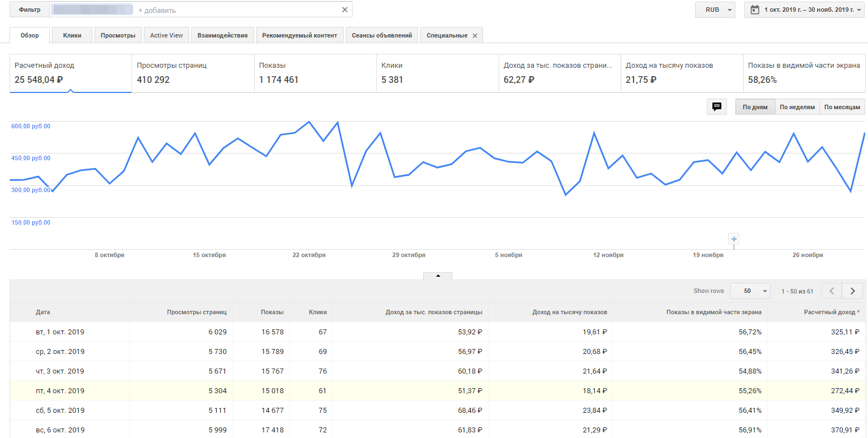Select the Просмотры страниц metric card

coord(193,73)
